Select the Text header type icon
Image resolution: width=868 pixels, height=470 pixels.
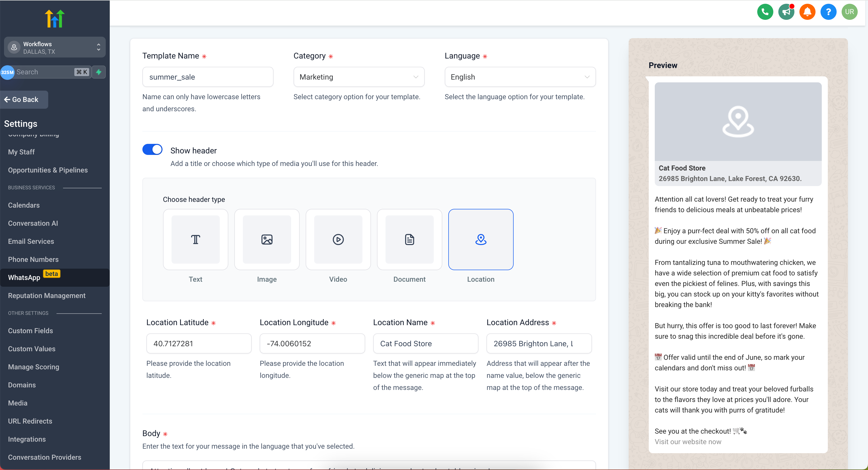pyautogui.click(x=196, y=240)
